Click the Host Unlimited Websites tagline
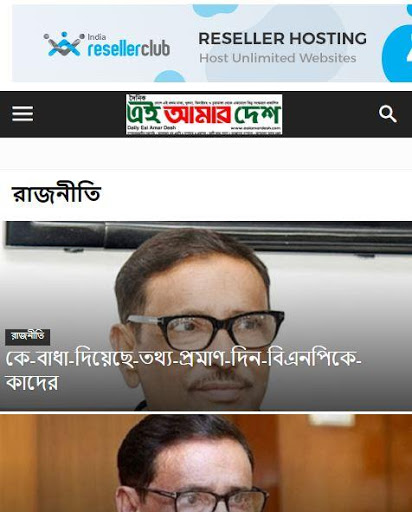The width and height of the screenshot is (412, 512). coord(278,58)
